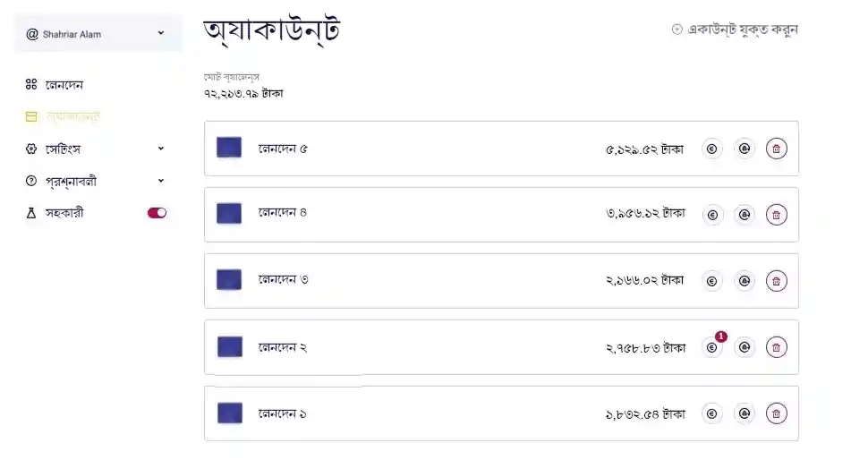Click the @ icon on লেনদেন ৪ row
Image resolution: width=868 pixels, height=460 pixels.
tap(745, 215)
